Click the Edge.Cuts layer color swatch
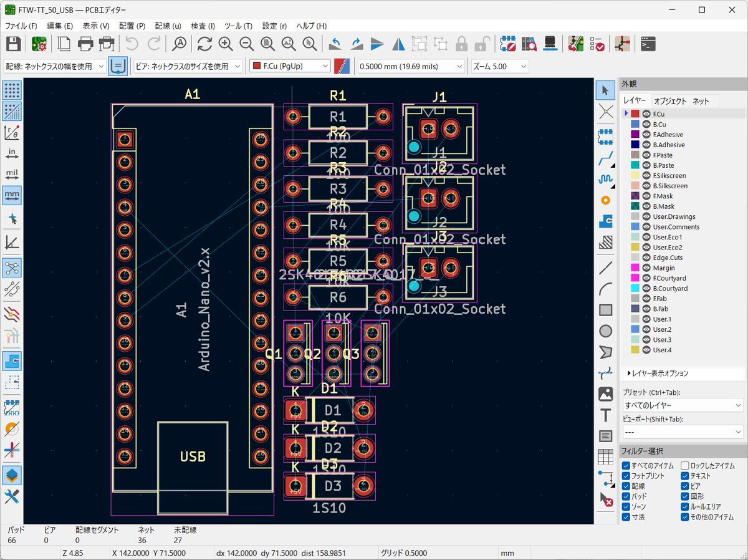 coord(635,258)
